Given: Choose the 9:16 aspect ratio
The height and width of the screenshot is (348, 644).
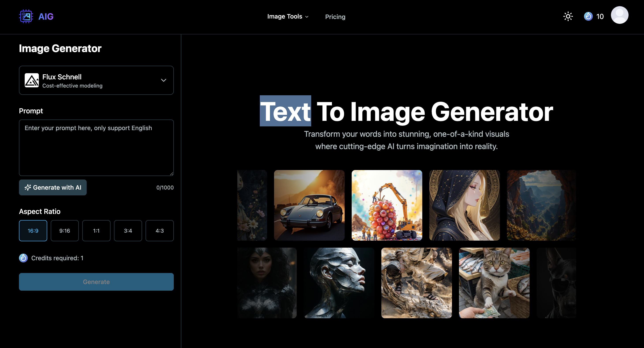Looking at the screenshot, I should [x=64, y=230].
